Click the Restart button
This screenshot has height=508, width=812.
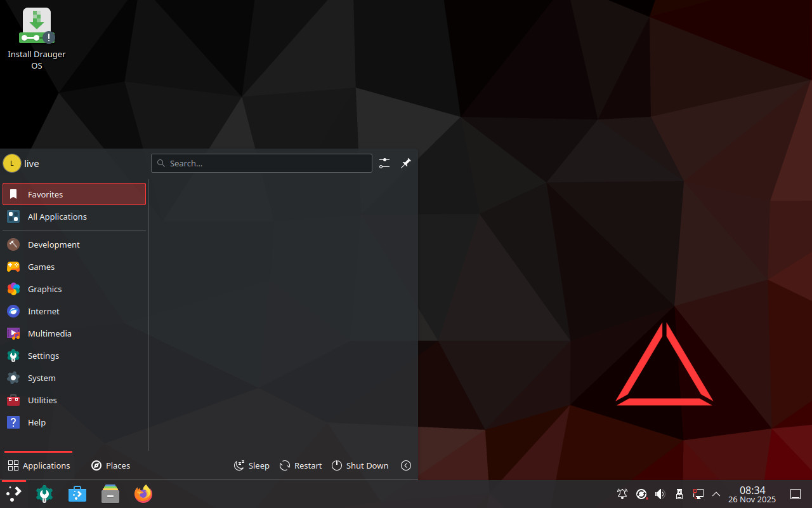click(x=301, y=465)
